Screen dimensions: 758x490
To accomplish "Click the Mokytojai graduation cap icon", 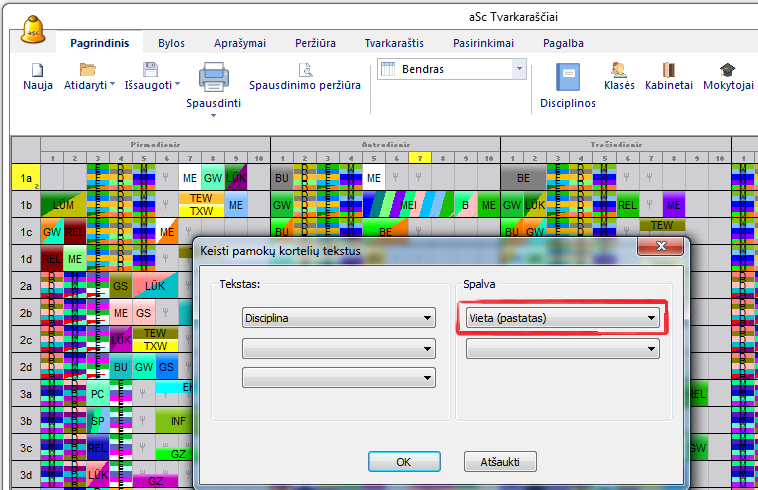I will coord(728,70).
